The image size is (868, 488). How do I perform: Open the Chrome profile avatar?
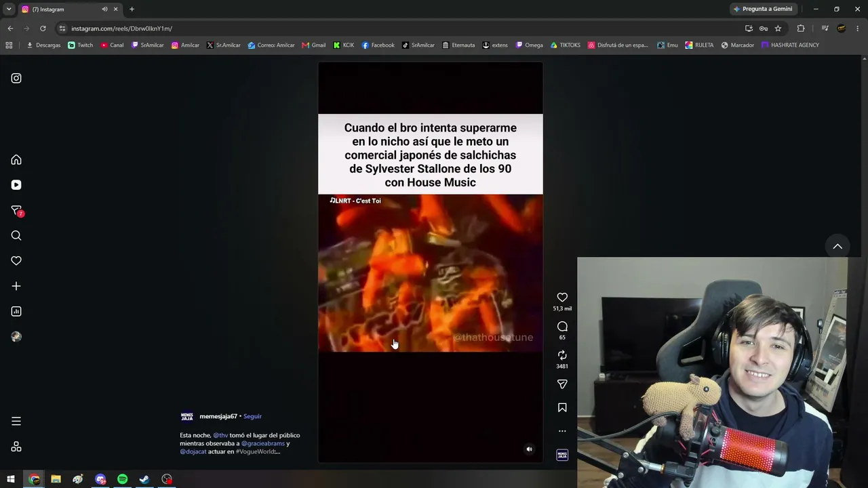(842, 28)
